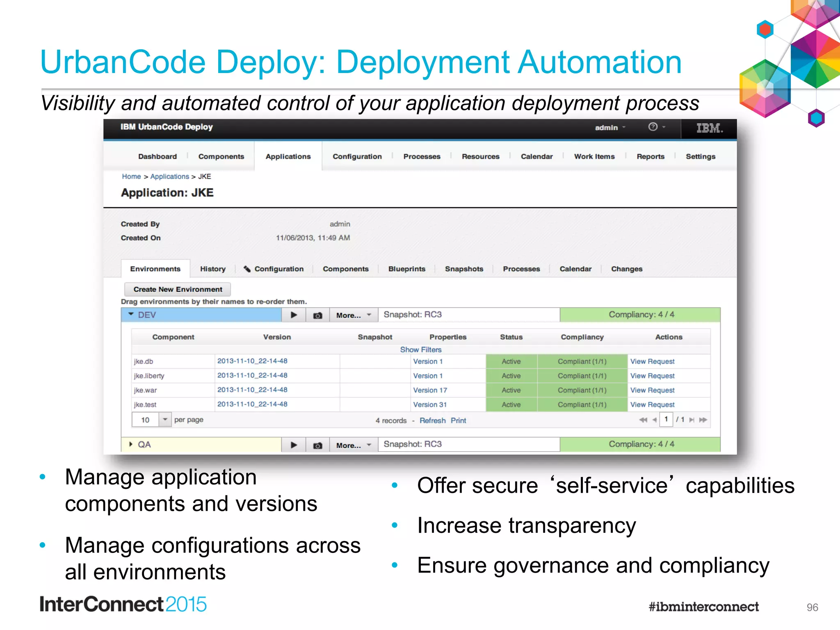The width and height of the screenshot is (840, 630).
Task: Switch to the Changes sub-tab
Action: pos(626,269)
